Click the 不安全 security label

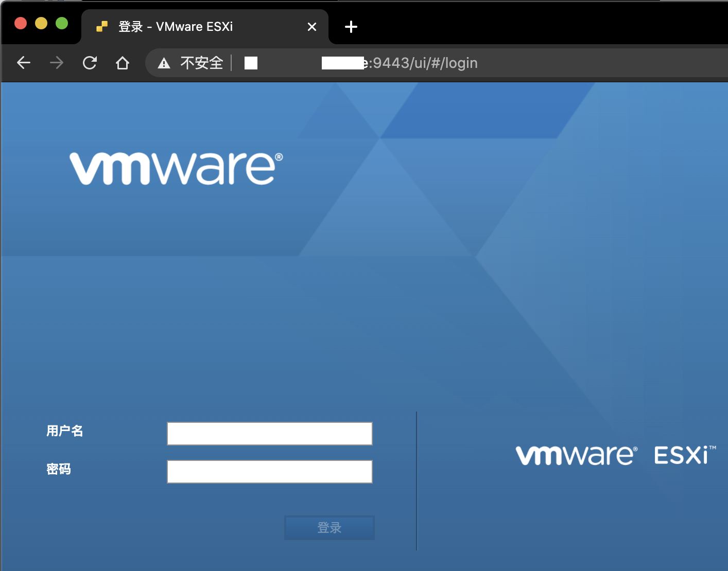pos(202,63)
